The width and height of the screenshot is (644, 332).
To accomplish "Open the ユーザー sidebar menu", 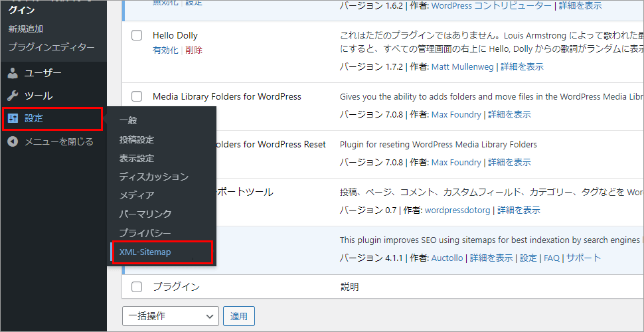I will coord(43,74).
